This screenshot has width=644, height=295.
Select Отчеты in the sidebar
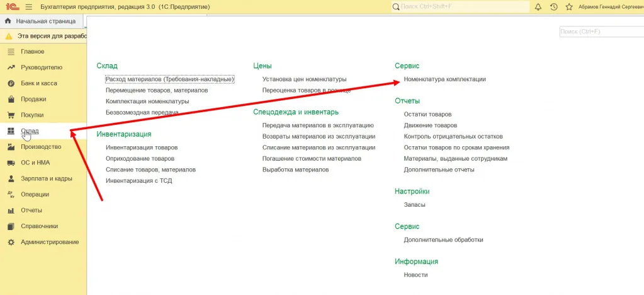[x=31, y=211]
